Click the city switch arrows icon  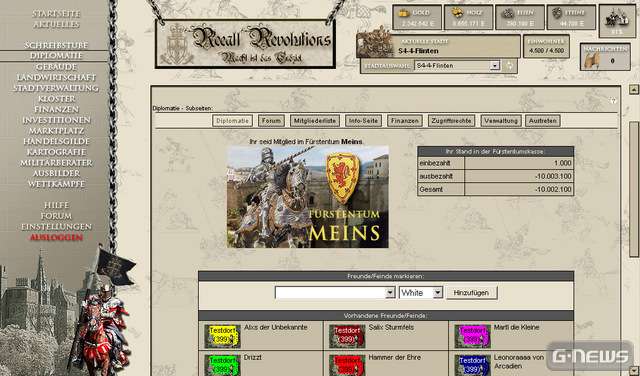pos(509,65)
